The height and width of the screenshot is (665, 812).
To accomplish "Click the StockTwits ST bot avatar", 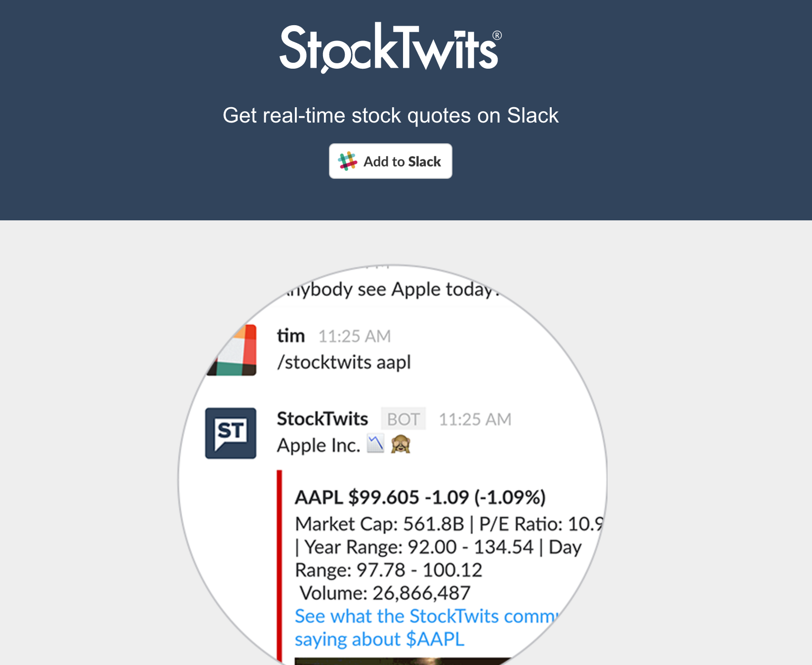I will [x=231, y=433].
